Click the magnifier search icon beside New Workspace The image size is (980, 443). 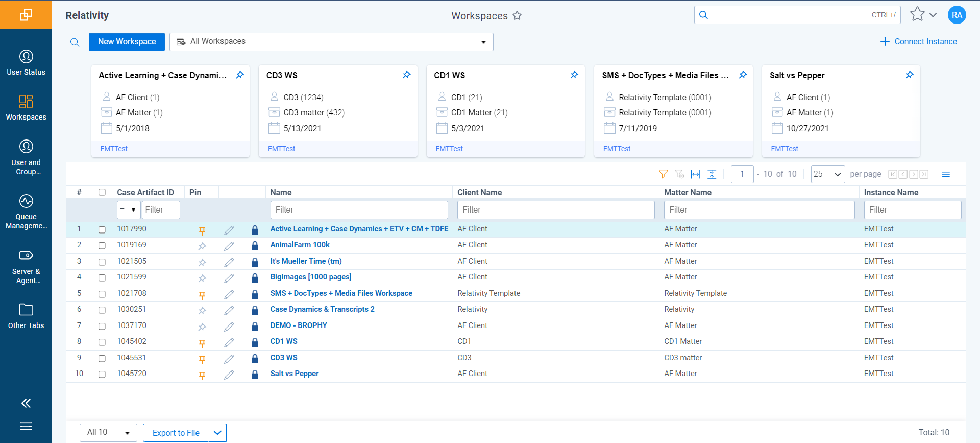coord(75,42)
